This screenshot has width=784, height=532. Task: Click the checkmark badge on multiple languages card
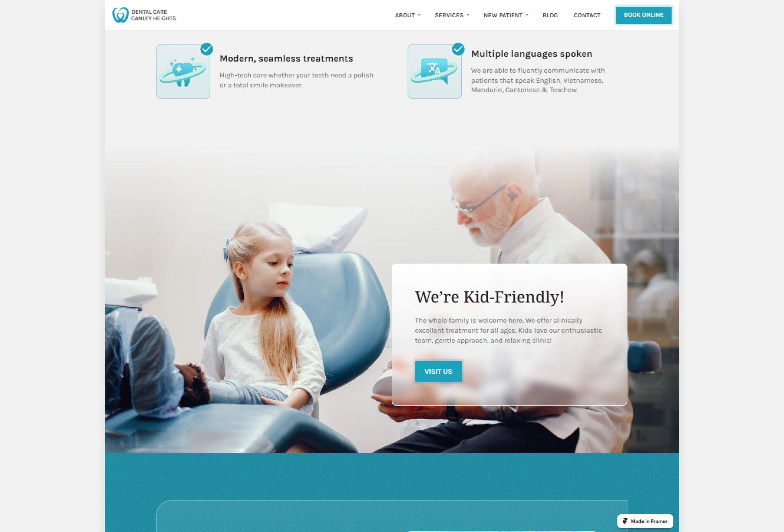(459, 49)
